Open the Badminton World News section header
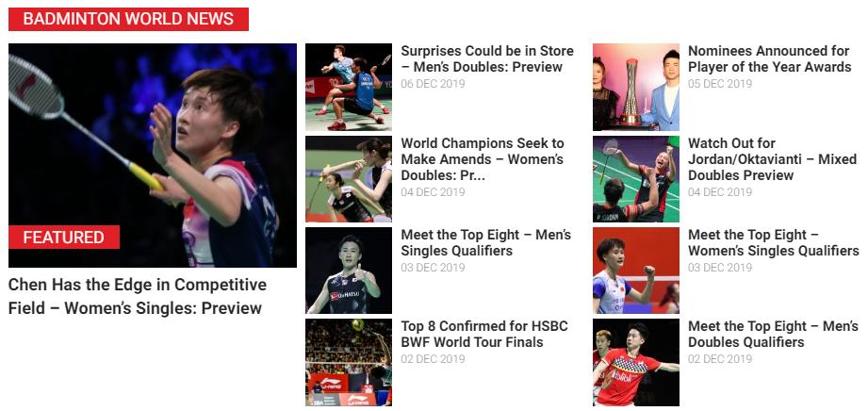The image size is (868, 411). [x=128, y=19]
